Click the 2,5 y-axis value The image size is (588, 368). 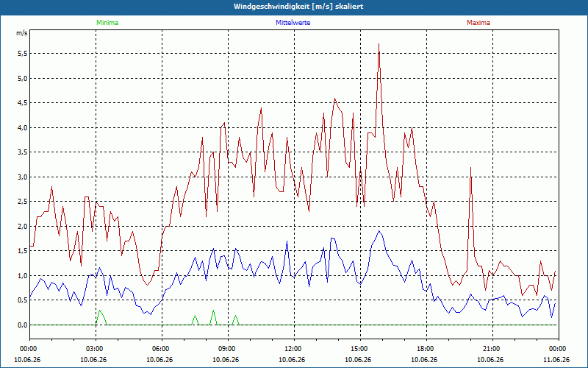(x=23, y=202)
